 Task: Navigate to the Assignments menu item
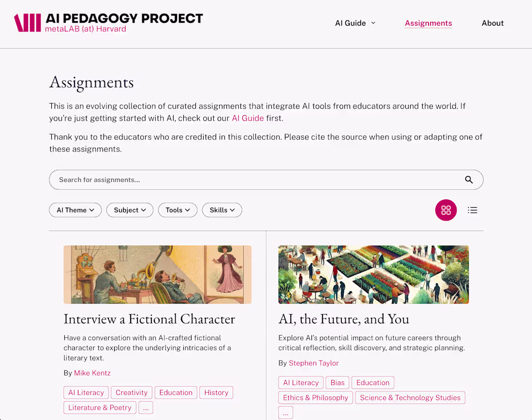428,23
